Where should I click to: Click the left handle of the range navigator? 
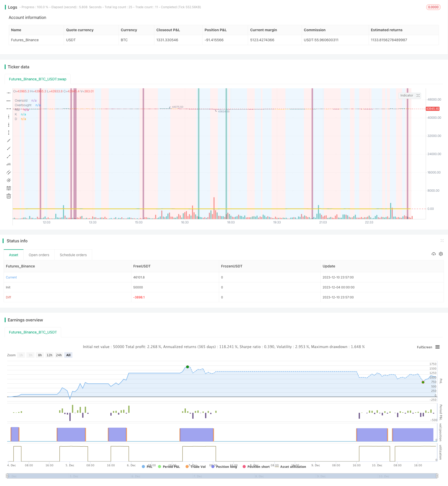[x=7, y=476]
